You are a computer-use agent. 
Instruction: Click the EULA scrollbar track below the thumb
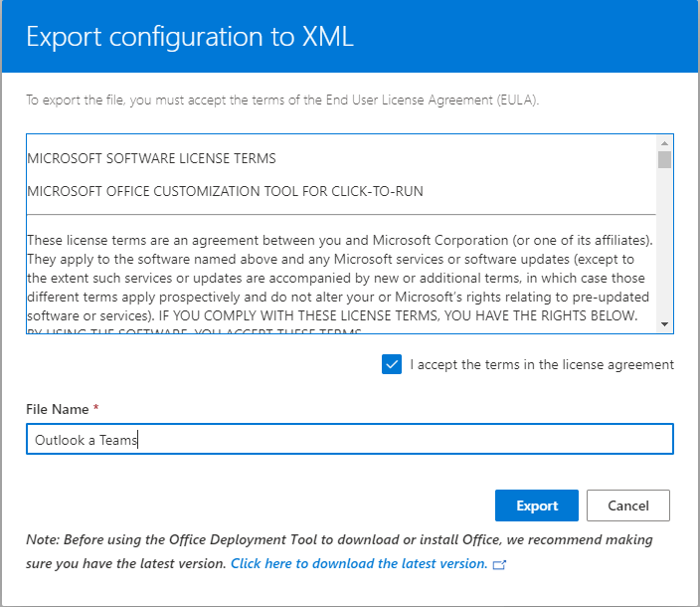point(664,244)
